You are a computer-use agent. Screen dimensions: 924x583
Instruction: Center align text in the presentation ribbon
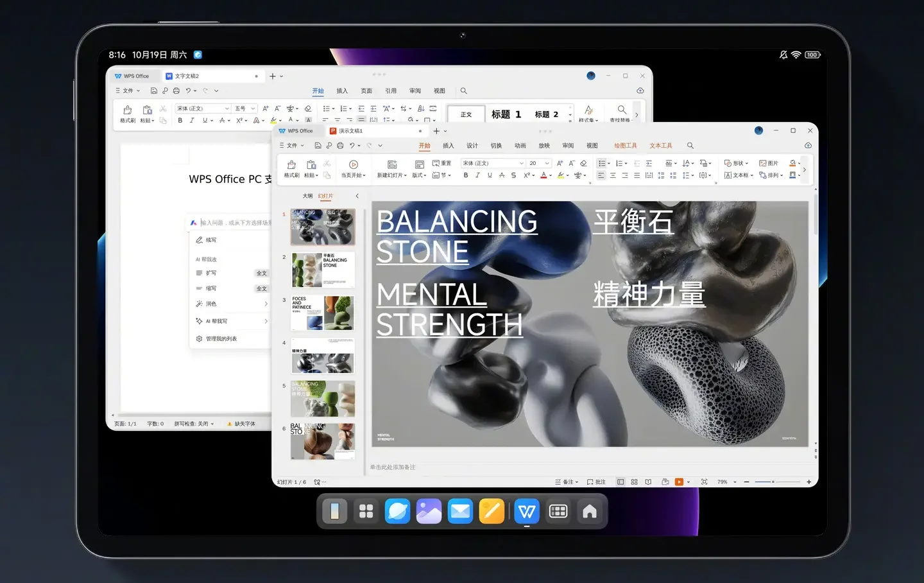[613, 175]
